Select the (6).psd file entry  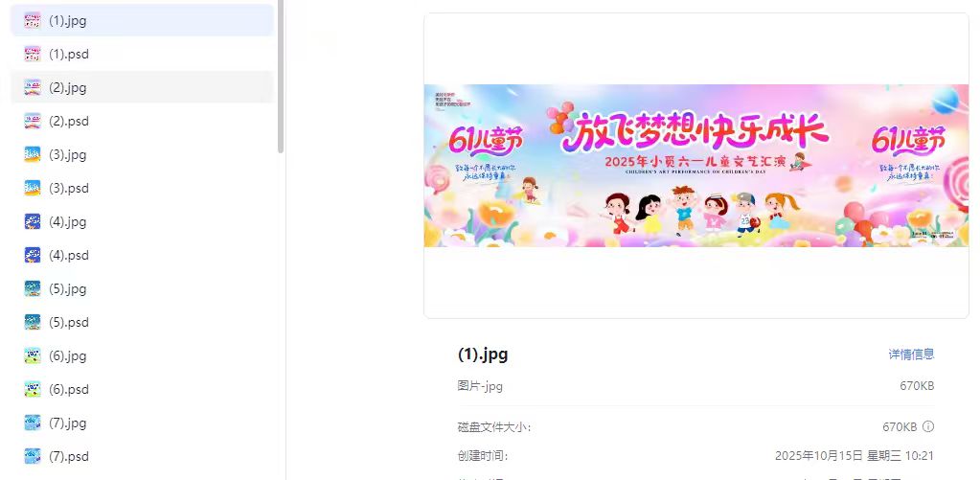tap(142, 389)
